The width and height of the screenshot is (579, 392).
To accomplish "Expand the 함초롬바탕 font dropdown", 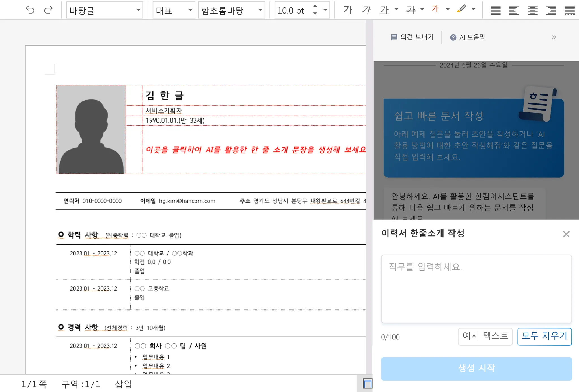I will tap(260, 10).
